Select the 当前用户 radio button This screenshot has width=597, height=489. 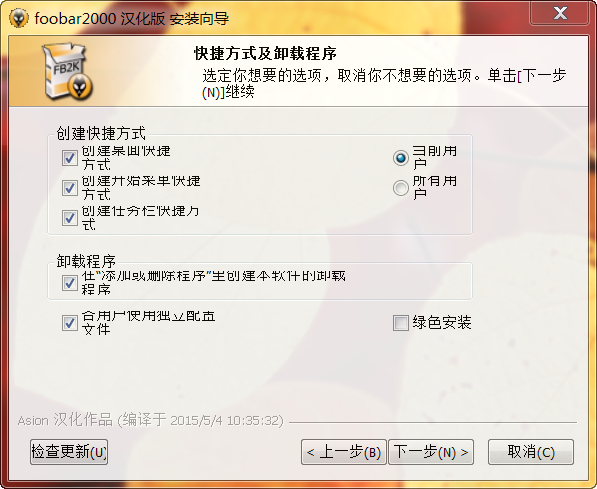401,158
